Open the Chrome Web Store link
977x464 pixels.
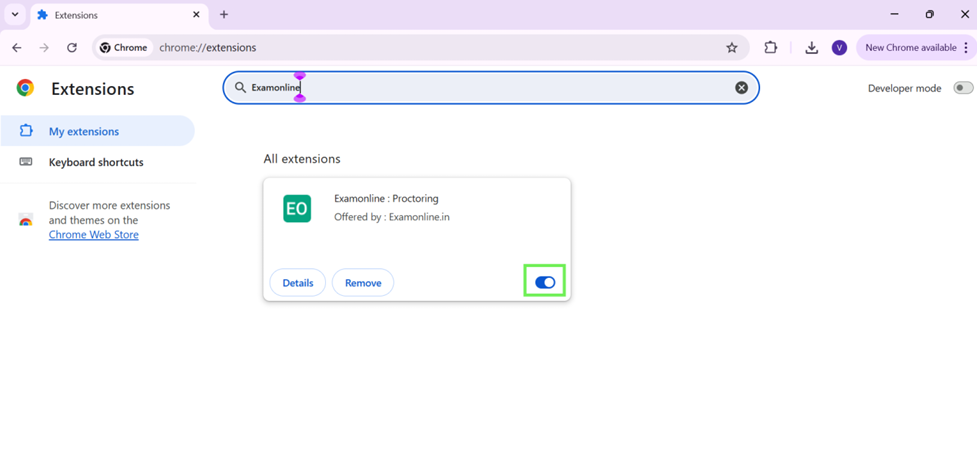93,235
